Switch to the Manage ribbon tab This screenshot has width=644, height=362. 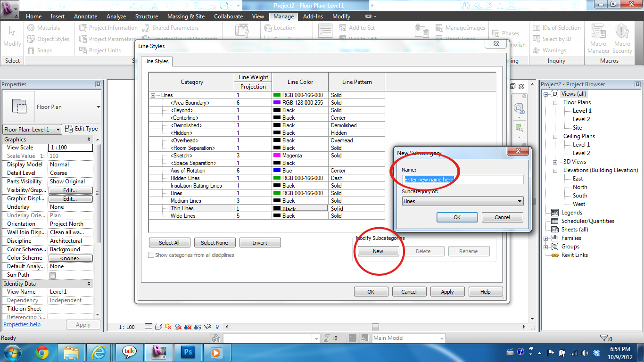coord(283,16)
